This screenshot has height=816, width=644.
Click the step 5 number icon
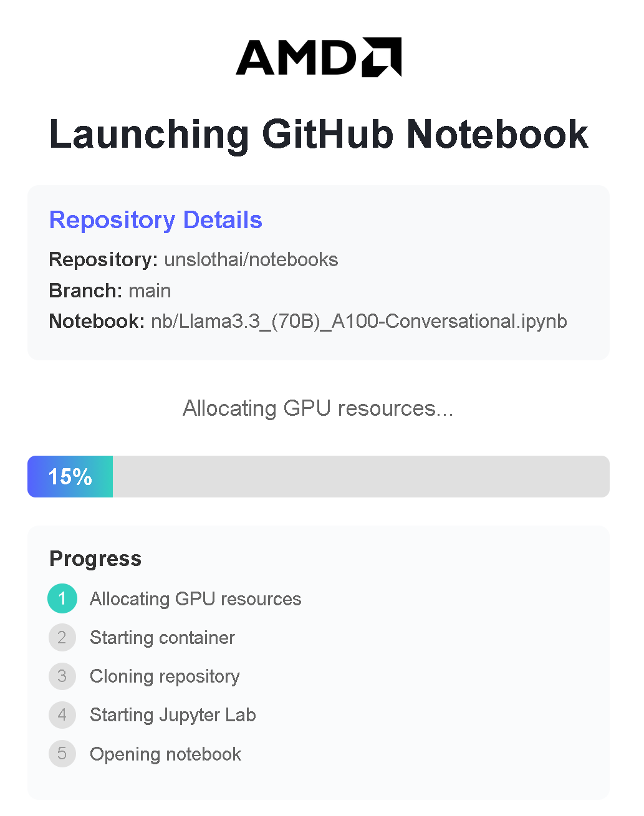tap(62, 754)
